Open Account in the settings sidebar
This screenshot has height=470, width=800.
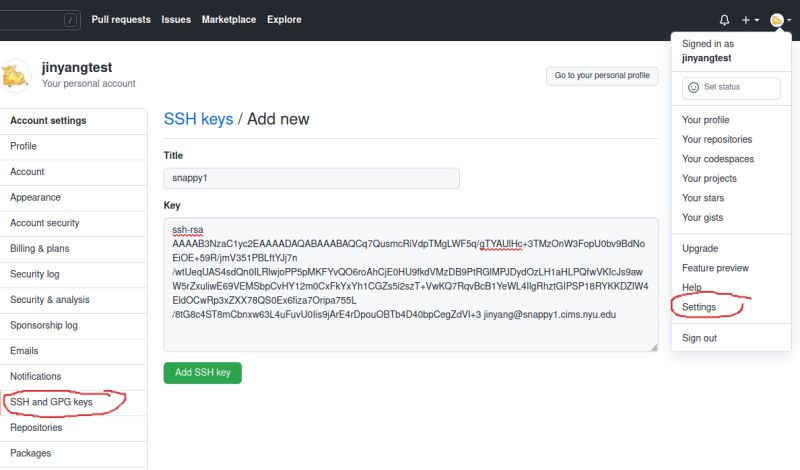[x=73, y=172]
